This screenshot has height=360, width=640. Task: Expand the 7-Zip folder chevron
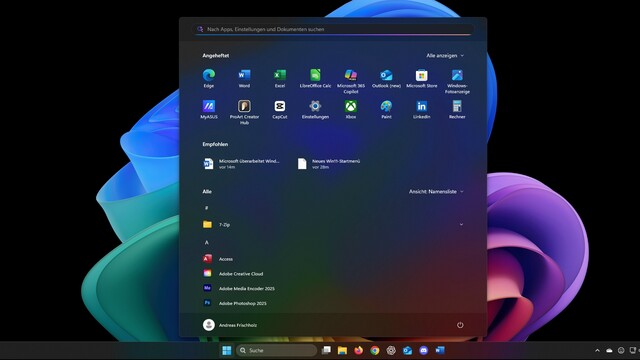(x=461, y=224)
